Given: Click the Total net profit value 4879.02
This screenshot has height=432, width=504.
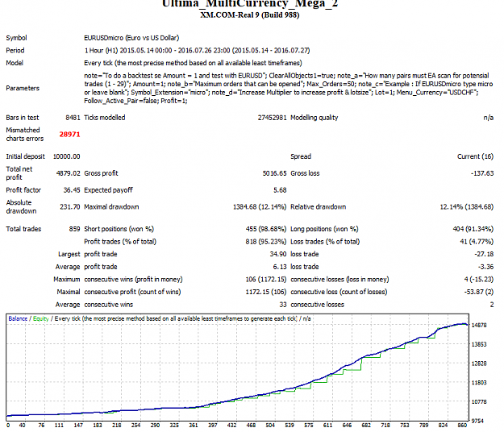Looking at the screenshot, I should [x=69, y=173].
